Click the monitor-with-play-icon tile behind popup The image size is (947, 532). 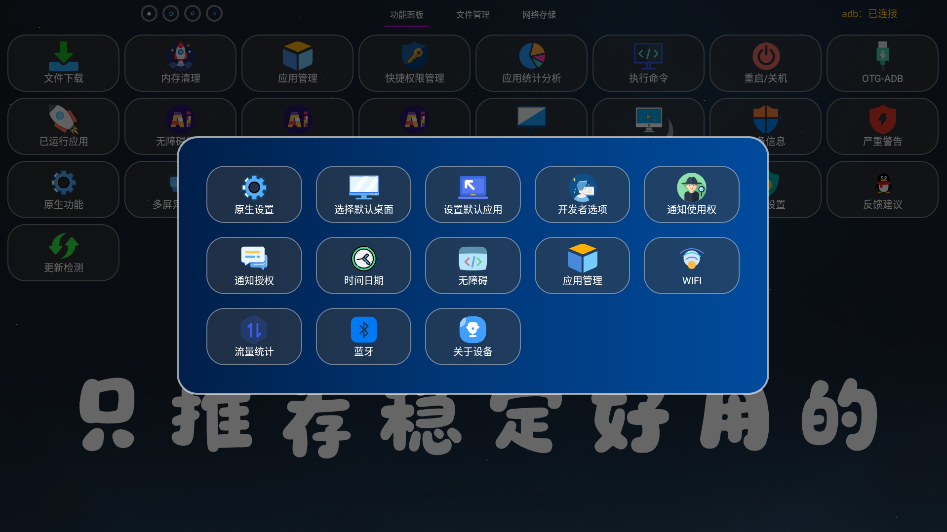point(649,118)
